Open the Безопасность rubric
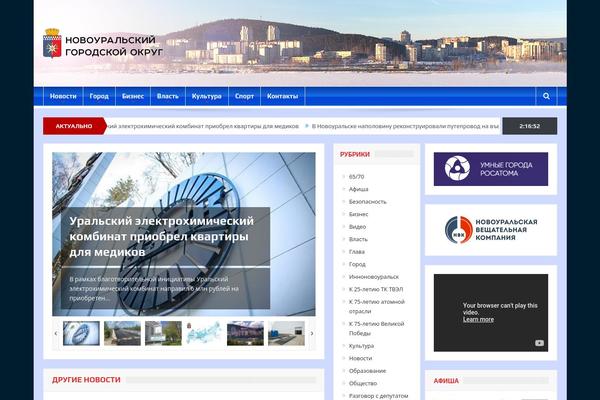Image resolution: width=600 pixels, height=400 pixels. click(368, 202)
